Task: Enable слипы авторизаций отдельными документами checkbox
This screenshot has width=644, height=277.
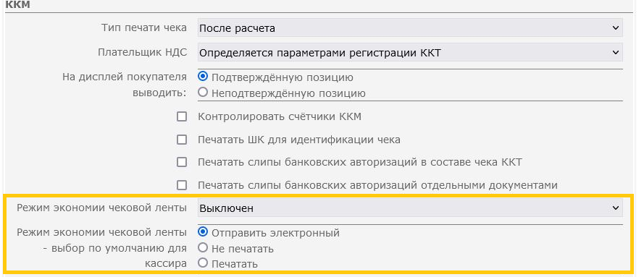Action: 182,185
